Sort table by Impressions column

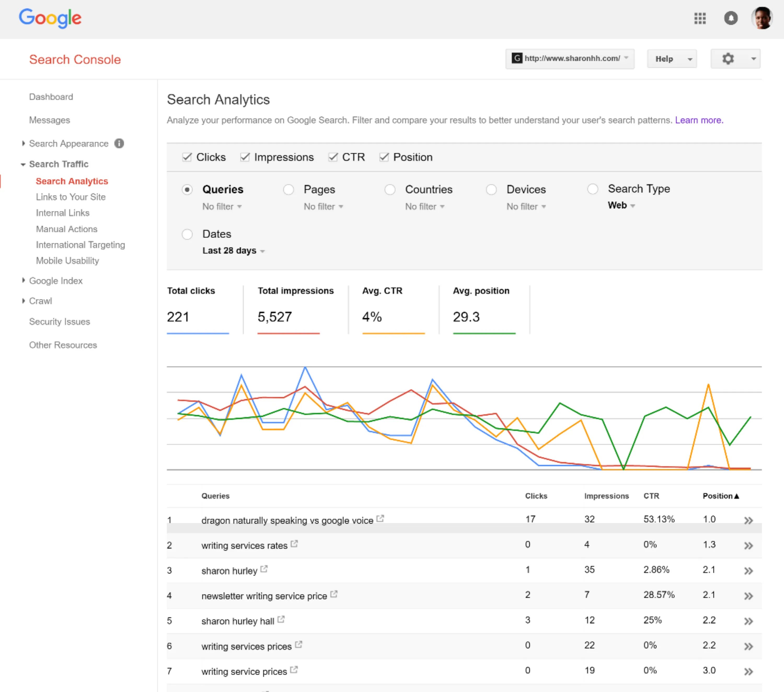tap(606, 496)
